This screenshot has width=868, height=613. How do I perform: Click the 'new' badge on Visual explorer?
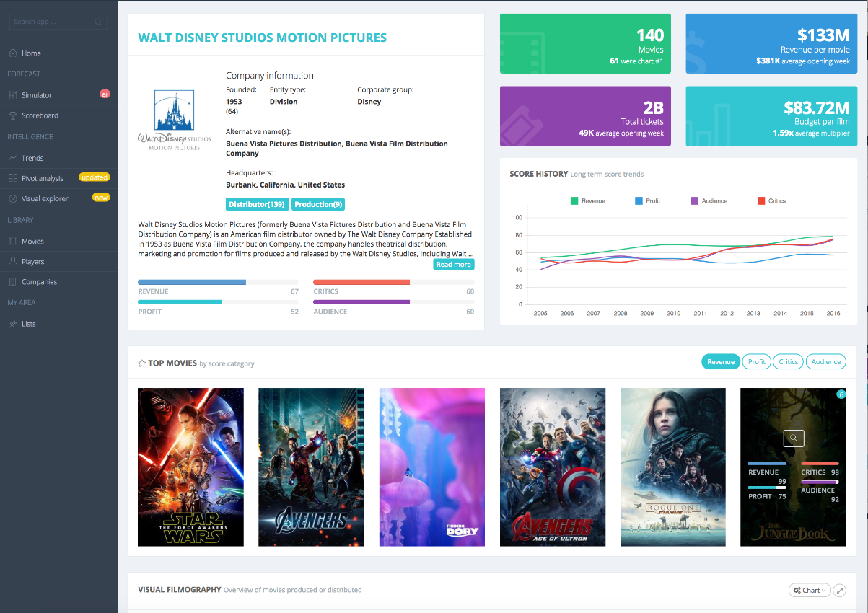(x=101, y=197)
